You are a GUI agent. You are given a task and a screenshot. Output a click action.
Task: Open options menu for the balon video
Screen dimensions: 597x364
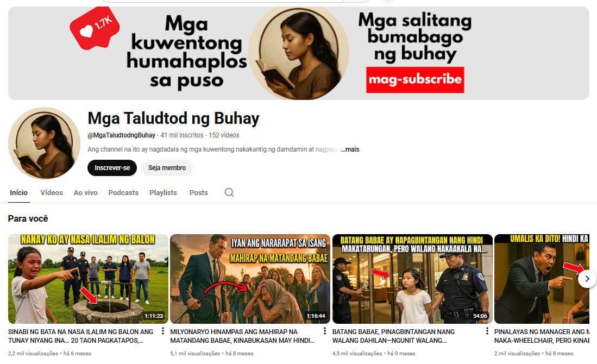coord(163,331)
